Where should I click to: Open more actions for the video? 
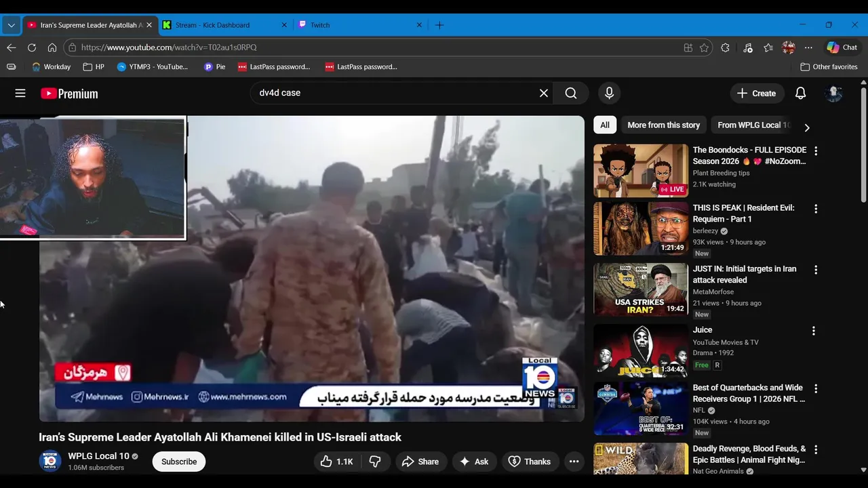[574, 462]
